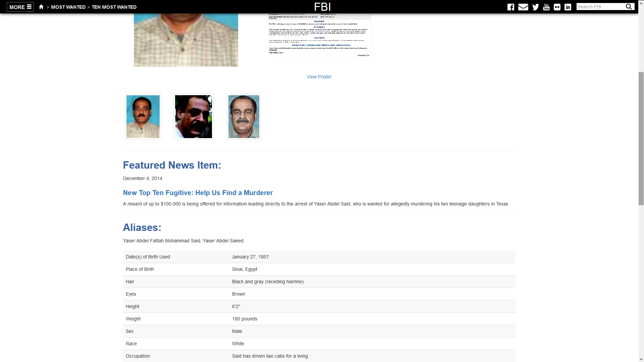The image size is (644, 362).
Task: Open the FBI YouTube icon
Action: click(546, 7)
